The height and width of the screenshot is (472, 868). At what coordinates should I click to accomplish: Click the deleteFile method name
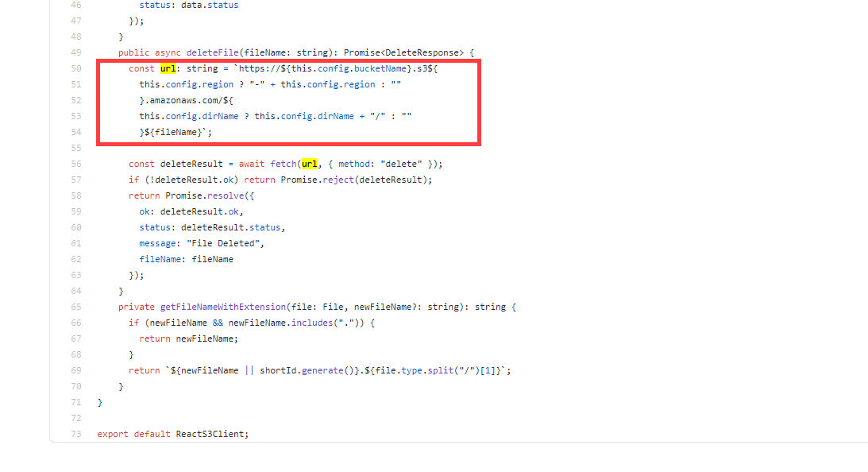point(213,52)
